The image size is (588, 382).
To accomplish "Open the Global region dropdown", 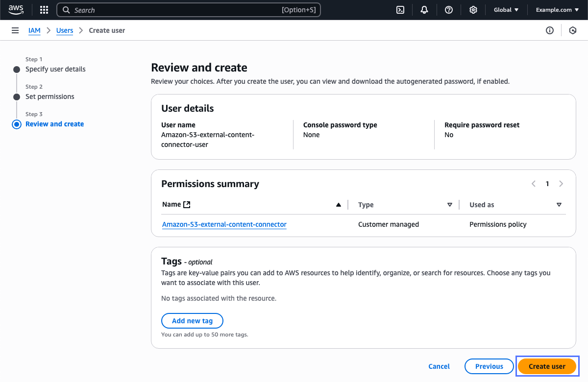I will (506, 10).
